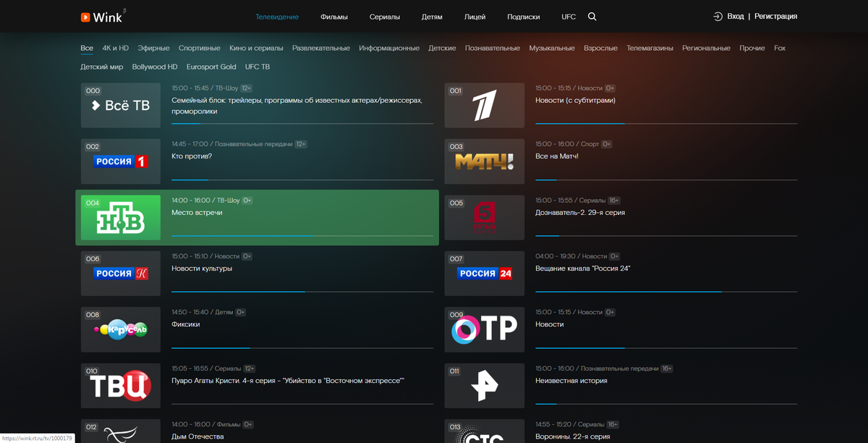The height and width of the screenshot is (443, 868).
Task: Open channel 012 logo
Action: click(121, 431)
